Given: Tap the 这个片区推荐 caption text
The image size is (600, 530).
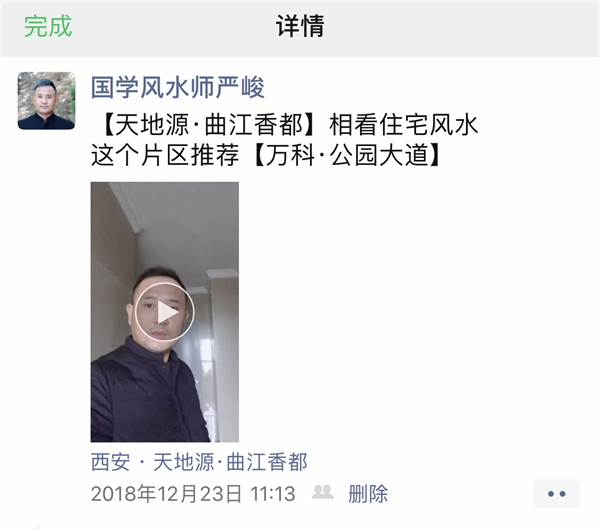Looking at the screenshot, I should tap(165, 156).
